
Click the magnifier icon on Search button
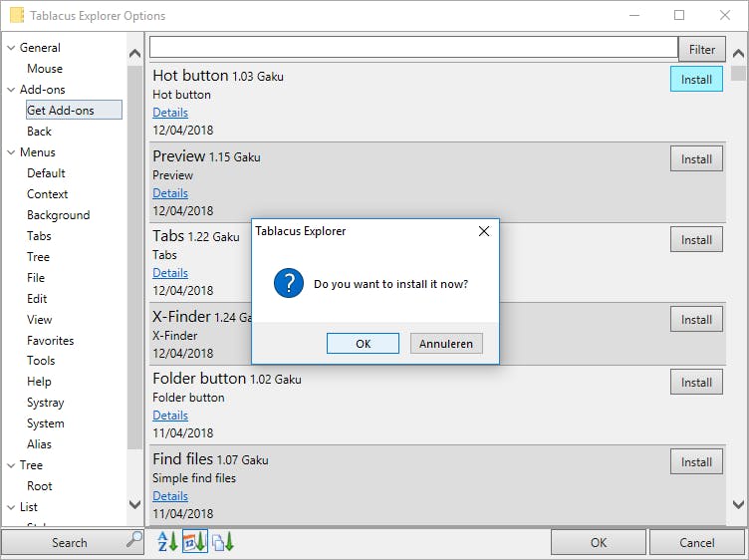pos(134,539)
